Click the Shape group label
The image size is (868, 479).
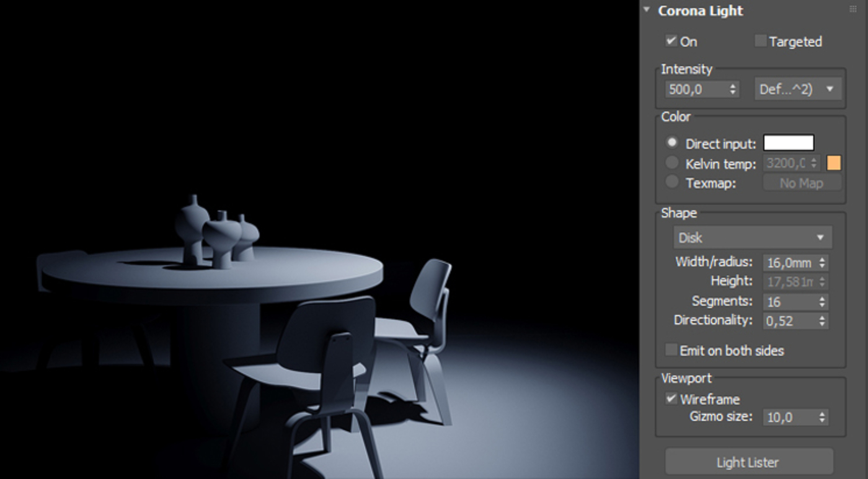679,213
